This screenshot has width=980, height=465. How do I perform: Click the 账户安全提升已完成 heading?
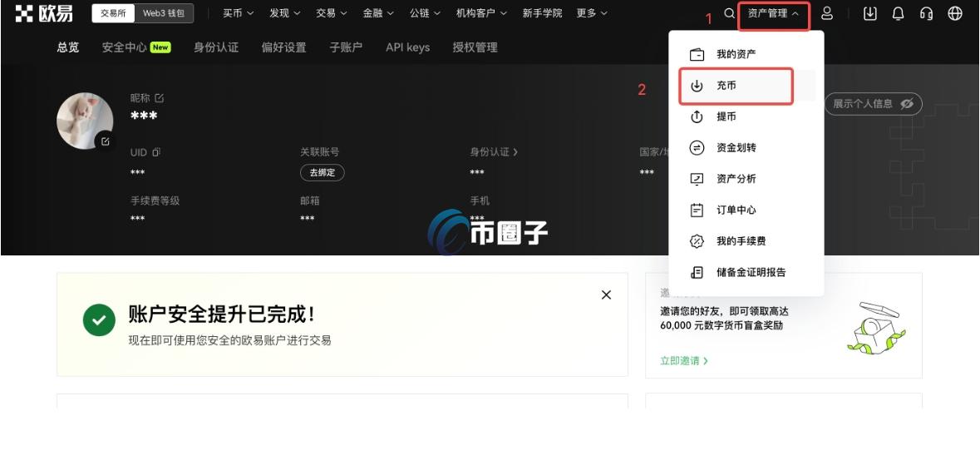click(221, 314)
